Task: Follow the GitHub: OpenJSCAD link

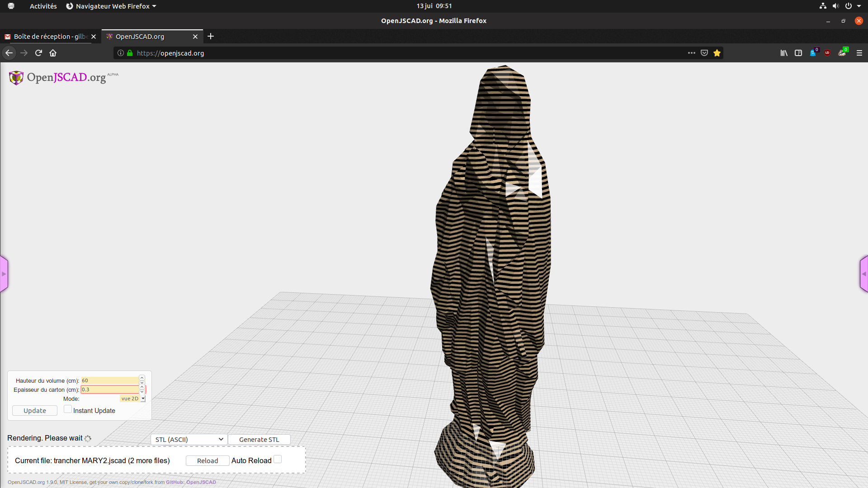Action: point(191,482)
